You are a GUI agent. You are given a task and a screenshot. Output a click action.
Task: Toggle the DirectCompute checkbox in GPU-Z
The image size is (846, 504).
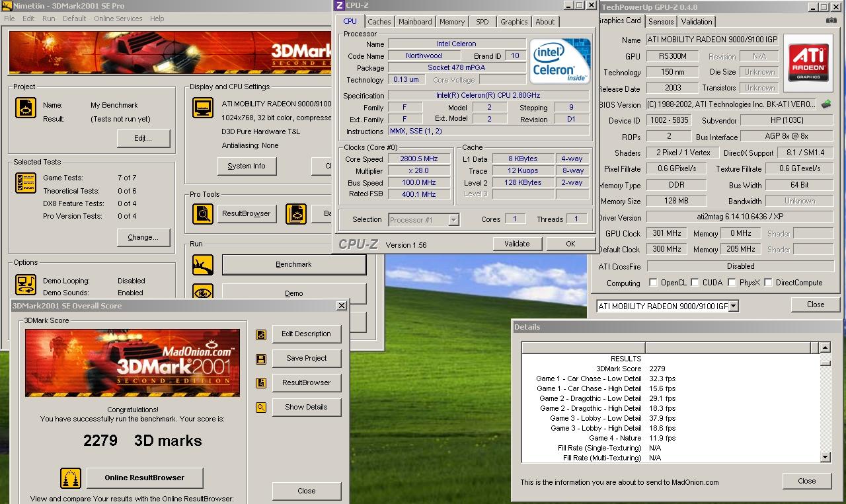[x=768, y=283]
